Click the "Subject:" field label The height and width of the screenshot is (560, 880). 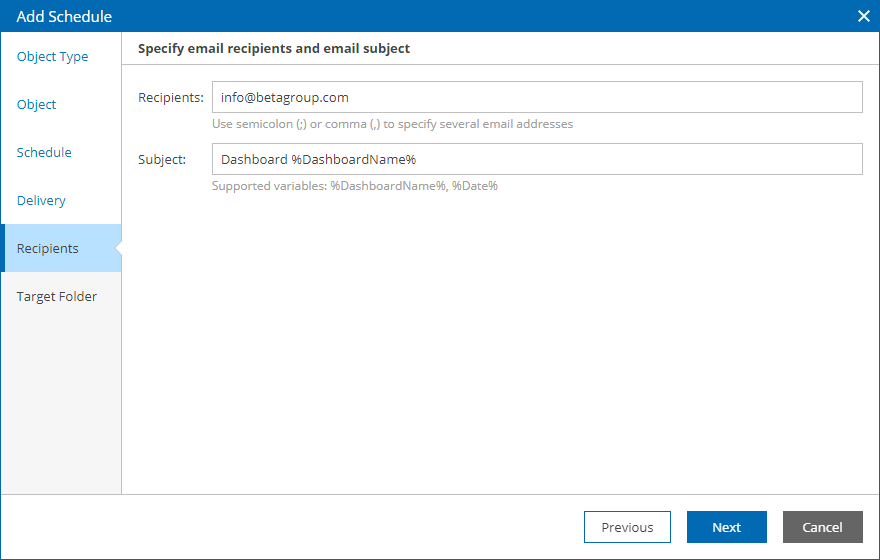(x=162, y=159)
